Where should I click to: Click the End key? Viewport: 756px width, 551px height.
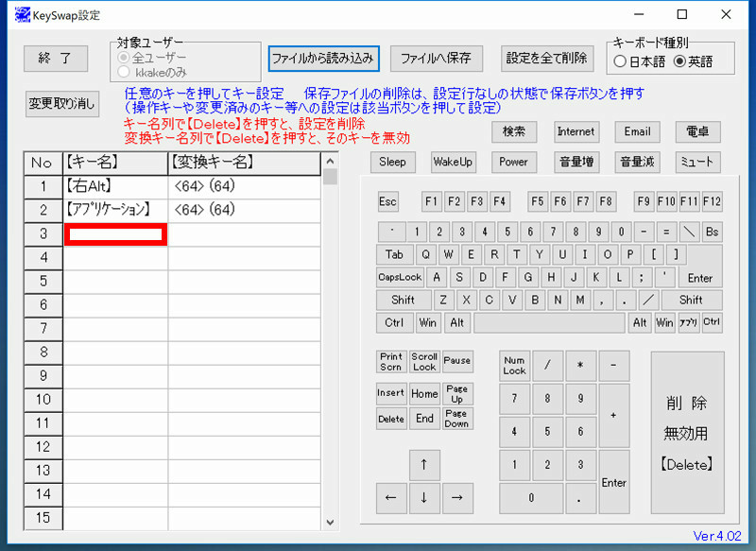click(424, 419)
